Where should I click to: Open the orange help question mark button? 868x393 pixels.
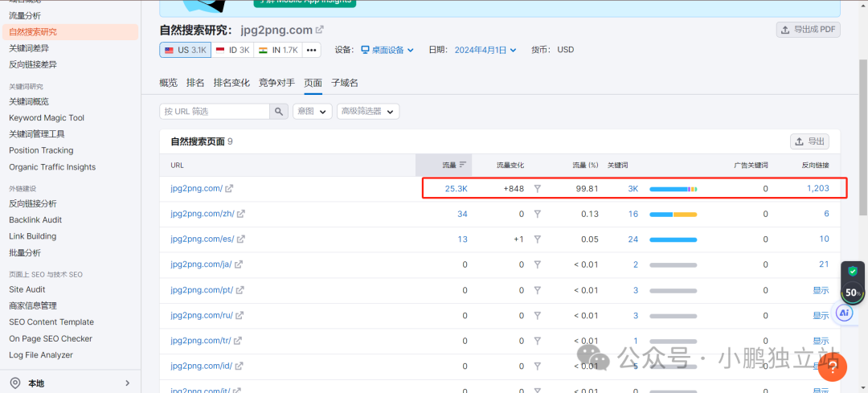click(833, 367)
